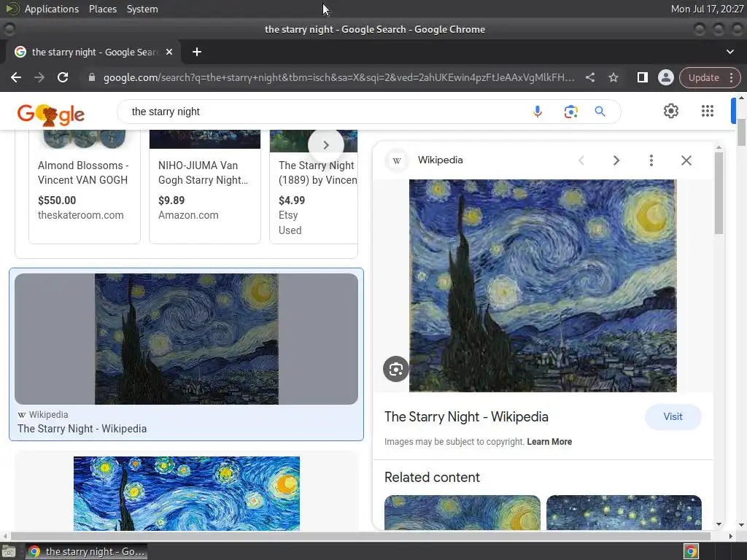Submit the search via magnifier icon
The image size is (747, 560).
[600, 112]
